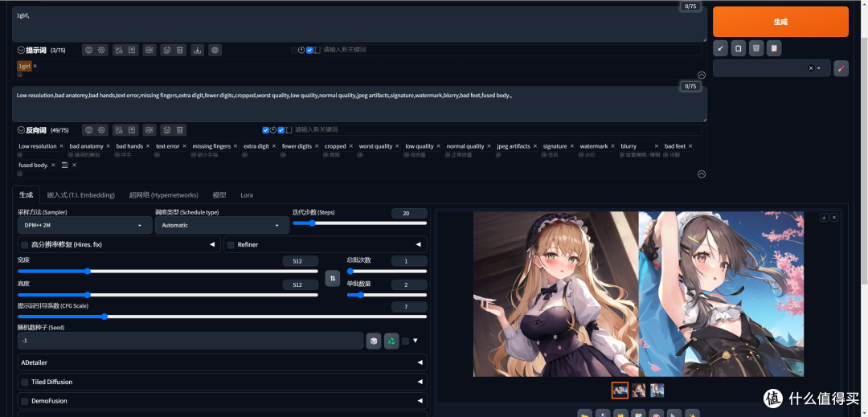Remove the bad anatomy tag
The image size is (868, 417).
[x=108, y=146]
